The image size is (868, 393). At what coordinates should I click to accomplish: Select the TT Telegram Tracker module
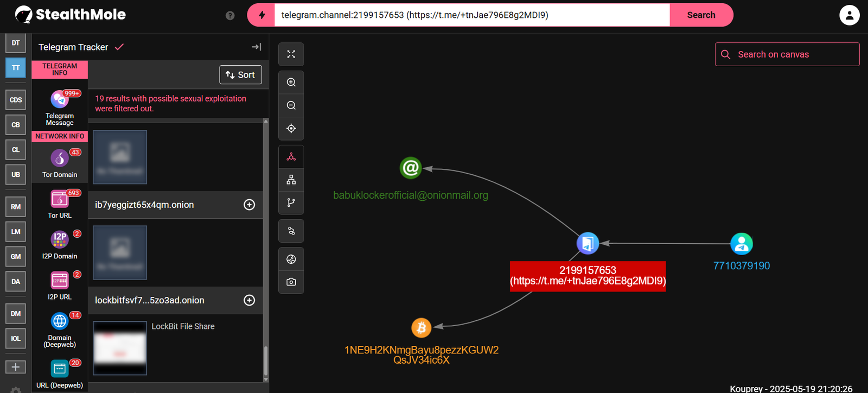[16, 68]
